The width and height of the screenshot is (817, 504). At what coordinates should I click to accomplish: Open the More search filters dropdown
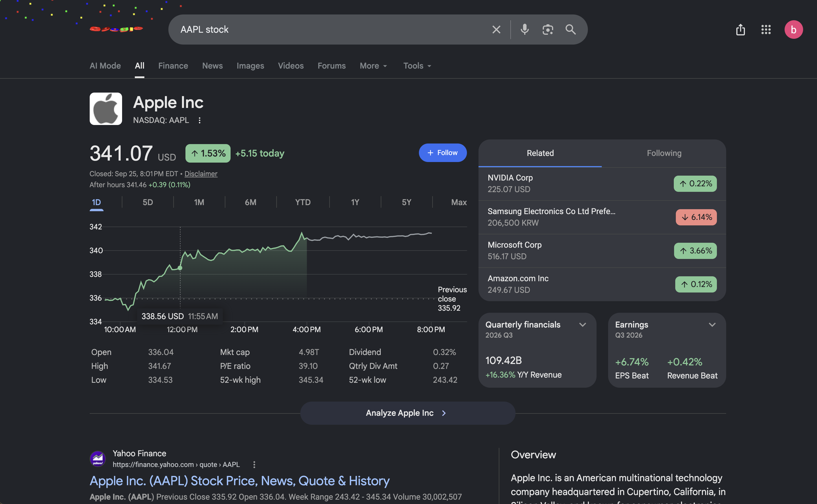[373, 66]
